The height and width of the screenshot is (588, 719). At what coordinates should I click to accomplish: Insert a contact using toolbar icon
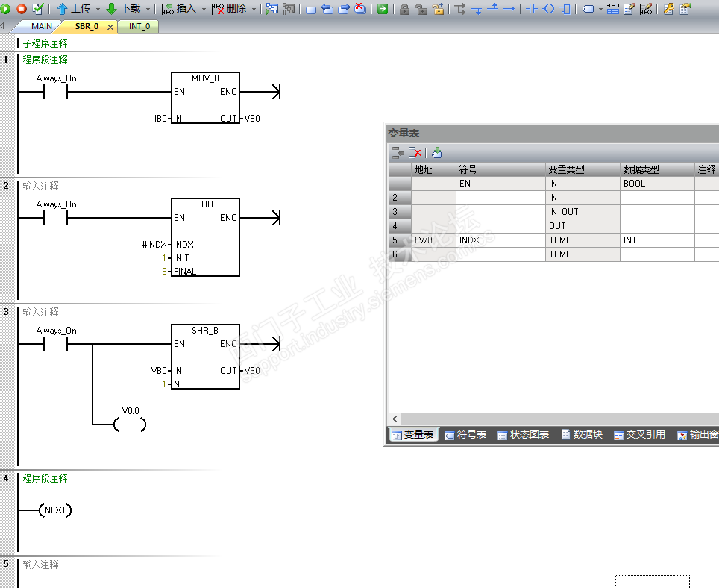(532, 9)
